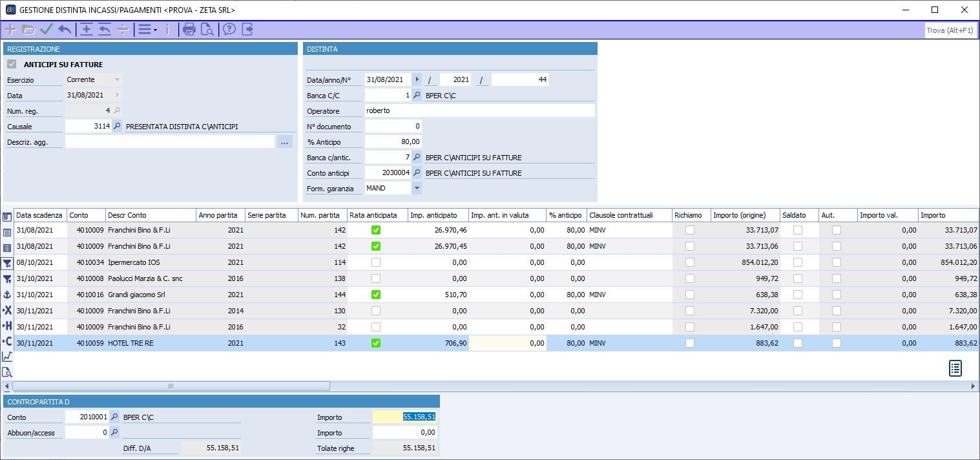Expand the Esercizio Corrente dropdown
The image size is (980, 460).
117,79
